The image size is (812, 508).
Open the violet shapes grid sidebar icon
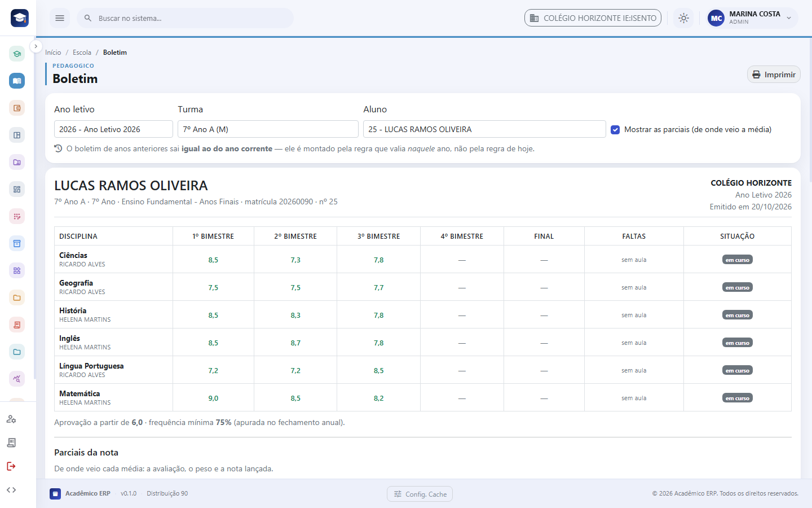point(17,270)
